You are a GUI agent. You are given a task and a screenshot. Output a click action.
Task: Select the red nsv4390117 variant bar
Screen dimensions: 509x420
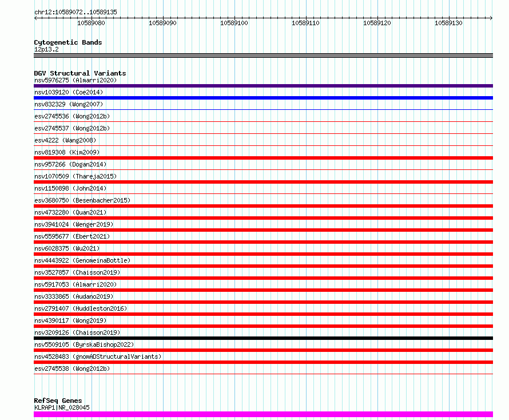pyautogui.click(x=263, y=327)
